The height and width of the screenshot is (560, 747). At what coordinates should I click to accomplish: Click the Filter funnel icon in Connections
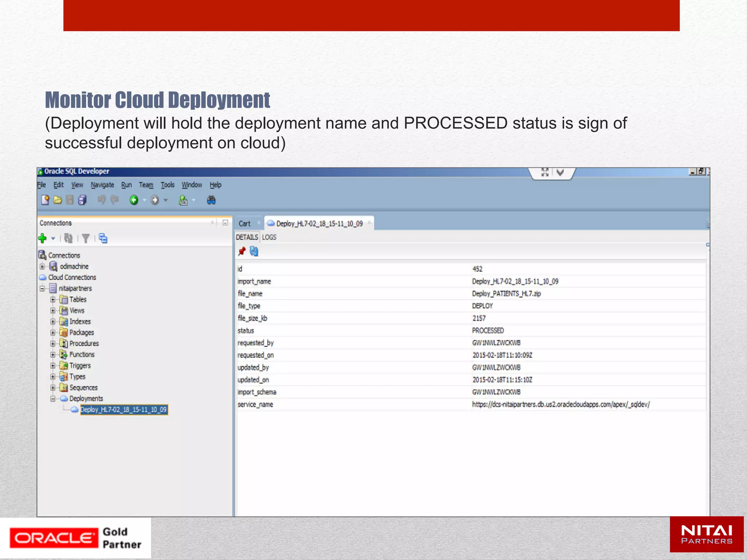86,238
